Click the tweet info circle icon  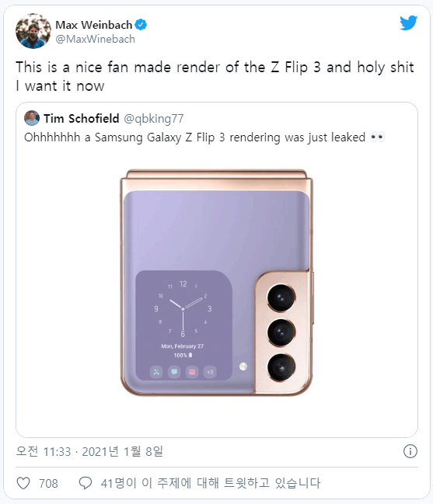coord(410,451)
